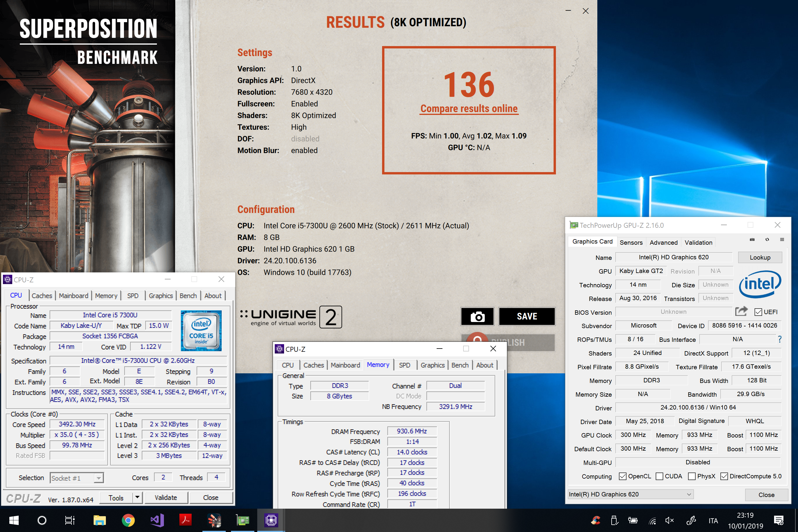798x532 pixels.
Task: Select the SPD tab in memory CPU-Z window
Action: tap(405, 365)
